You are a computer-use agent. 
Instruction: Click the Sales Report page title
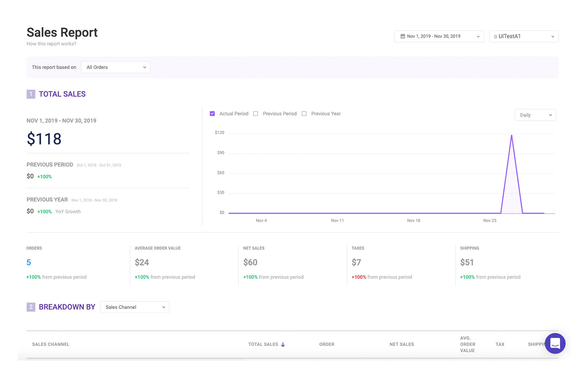click(x=62, y=33)
